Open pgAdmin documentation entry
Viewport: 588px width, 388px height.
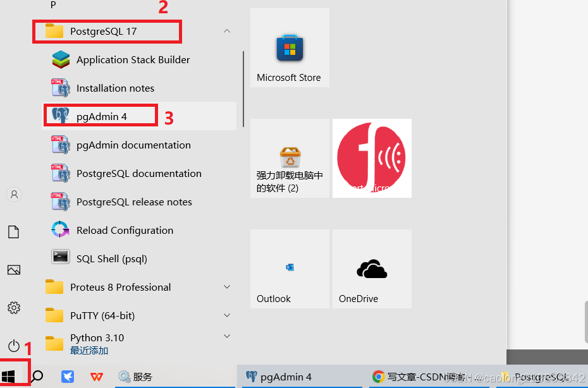pos(138,145)
